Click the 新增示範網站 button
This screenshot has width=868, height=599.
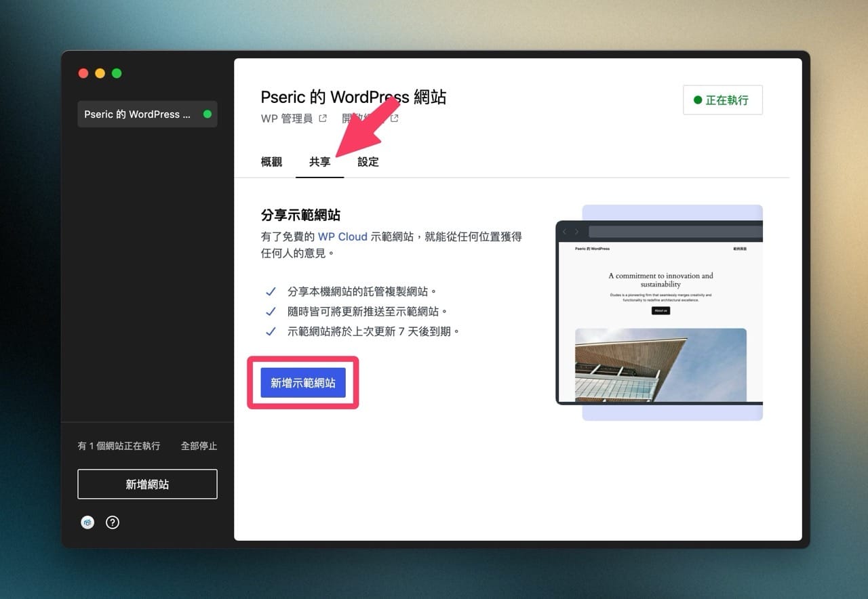tap(303, 383)
